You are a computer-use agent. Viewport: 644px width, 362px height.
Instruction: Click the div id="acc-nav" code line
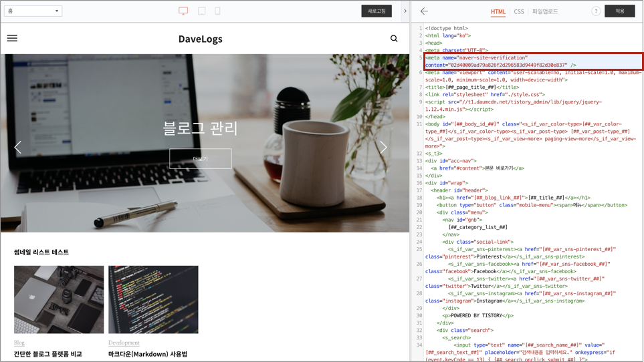coord(451,161)
